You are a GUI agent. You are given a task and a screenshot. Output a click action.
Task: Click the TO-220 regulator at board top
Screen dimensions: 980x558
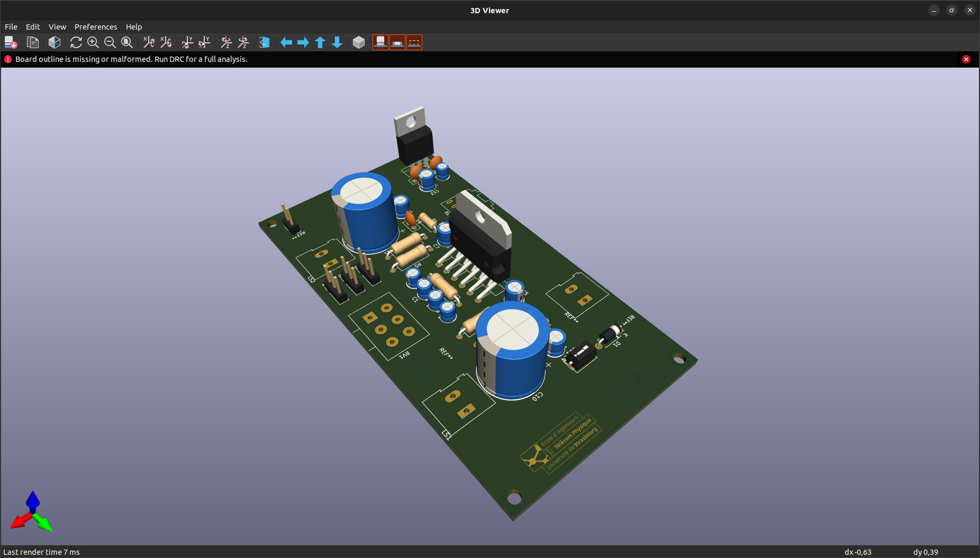click(413, 135)
